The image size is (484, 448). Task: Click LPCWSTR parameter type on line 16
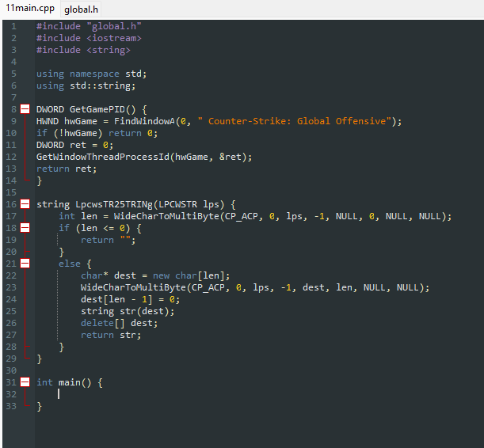point(177,204)
